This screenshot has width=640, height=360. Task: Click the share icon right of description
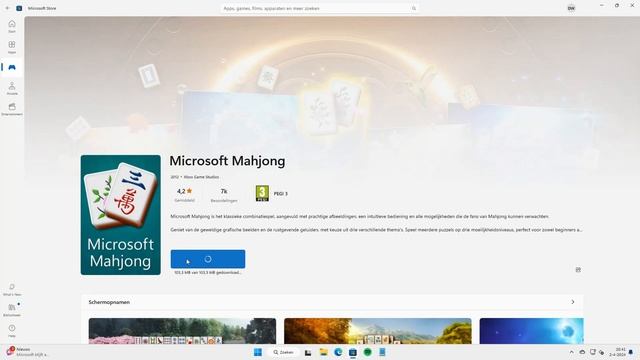click(x=578, y=270)
